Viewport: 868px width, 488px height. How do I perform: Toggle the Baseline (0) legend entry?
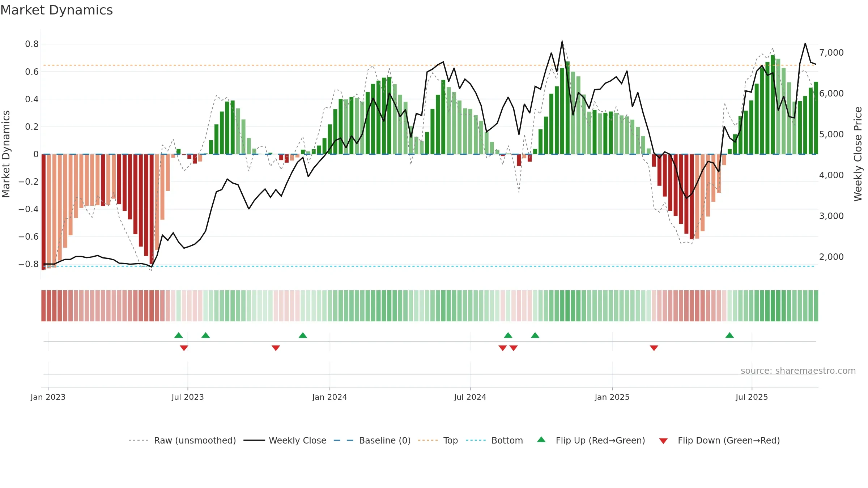pos(372,440)
